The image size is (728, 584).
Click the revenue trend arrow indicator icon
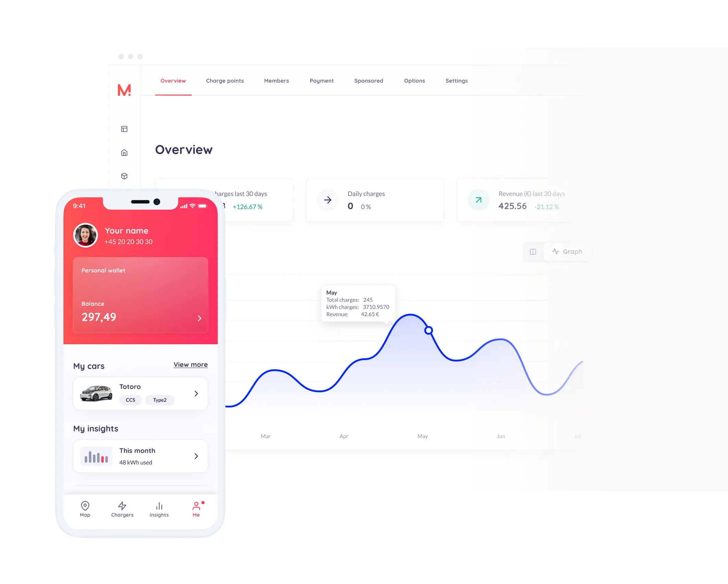tap(477, 200)
